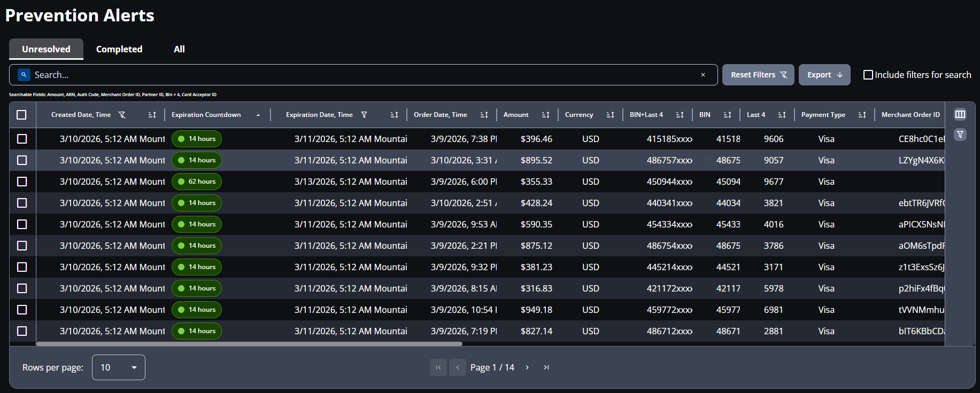Click BIN value 48671
The image size is (980, 393).
(728, 331)
